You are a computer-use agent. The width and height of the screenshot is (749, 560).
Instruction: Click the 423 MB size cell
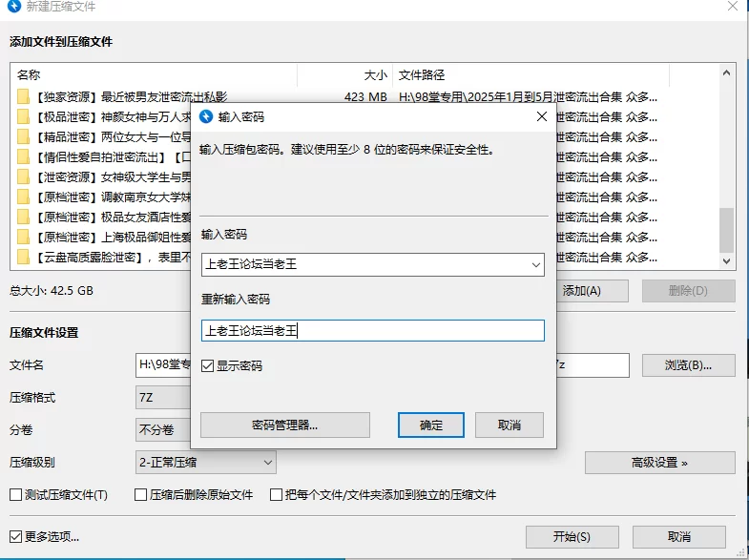coord(365,97)
